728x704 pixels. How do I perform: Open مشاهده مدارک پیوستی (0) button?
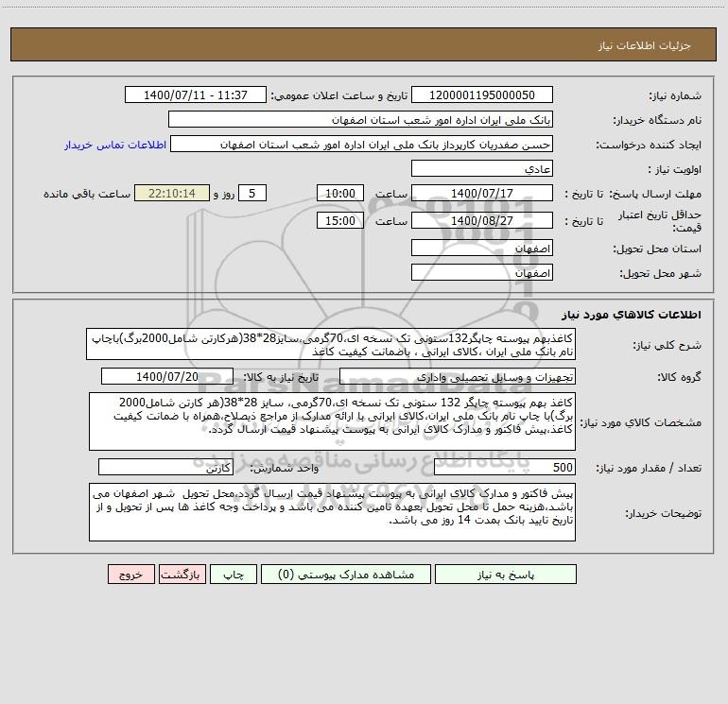346,575
